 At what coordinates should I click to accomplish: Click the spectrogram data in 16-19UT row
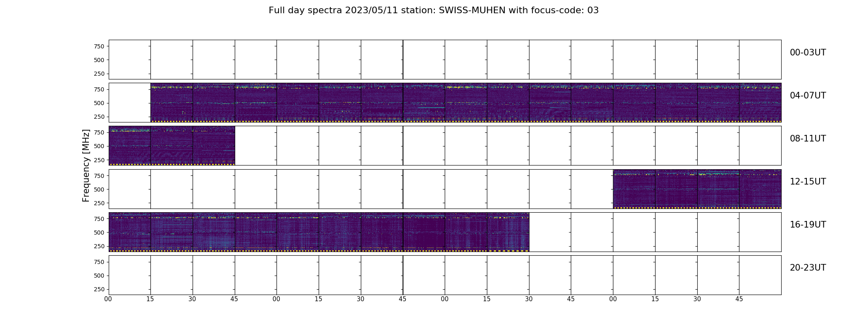(x=319, y=232)
